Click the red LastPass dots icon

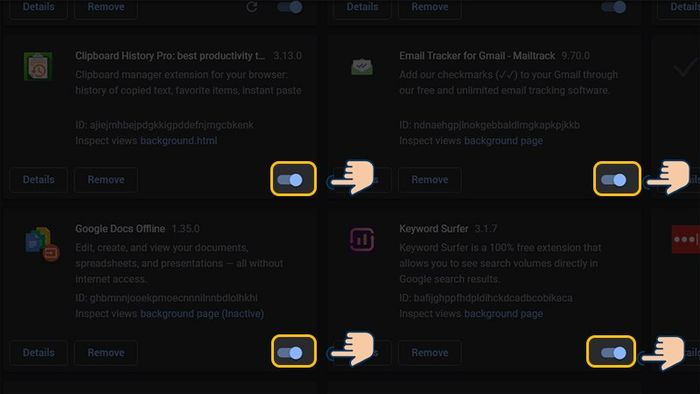pyautogui.click(x=686, y=240)
